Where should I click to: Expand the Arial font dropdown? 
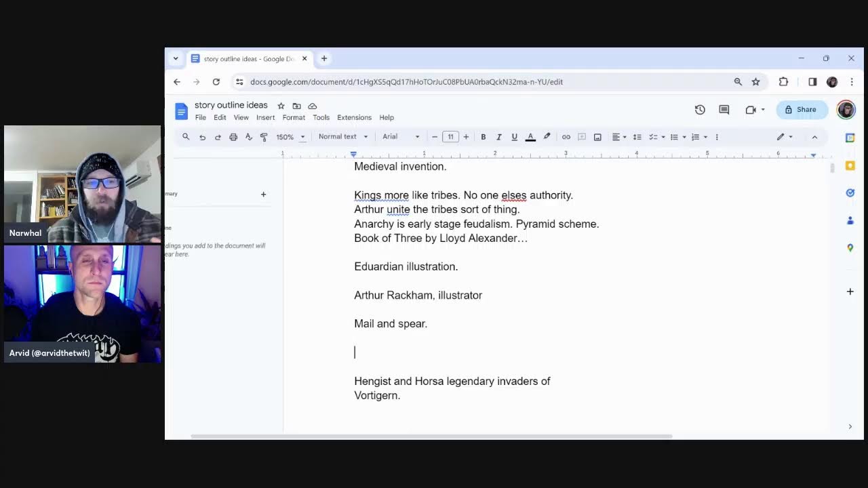pos(400,137)
